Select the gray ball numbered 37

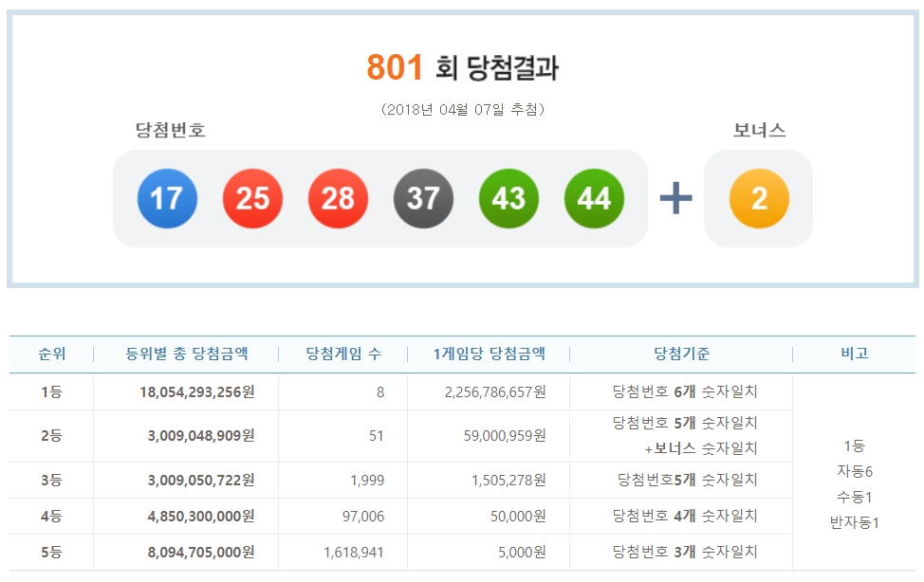(423, 198)
